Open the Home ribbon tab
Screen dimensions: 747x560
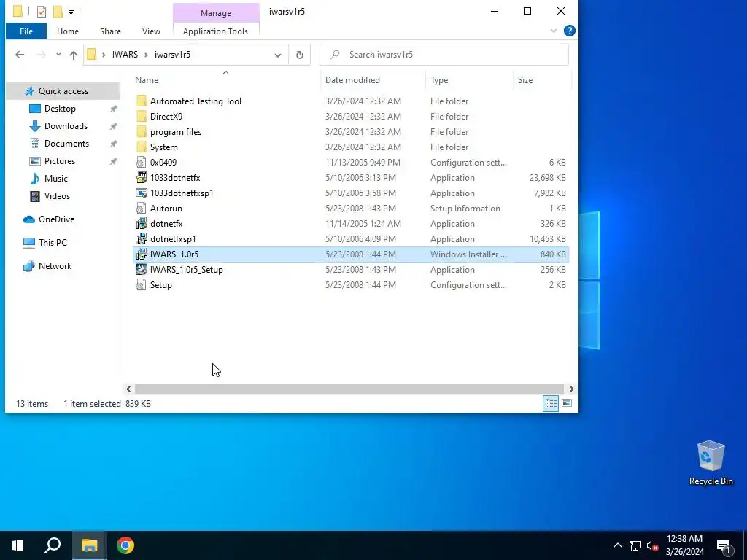[x=68, y=31]
